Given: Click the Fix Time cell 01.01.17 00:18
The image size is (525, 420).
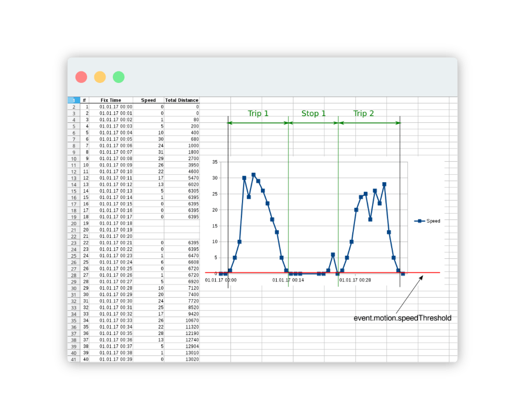Looking at the screenshot, I should (x=115, y=223).
